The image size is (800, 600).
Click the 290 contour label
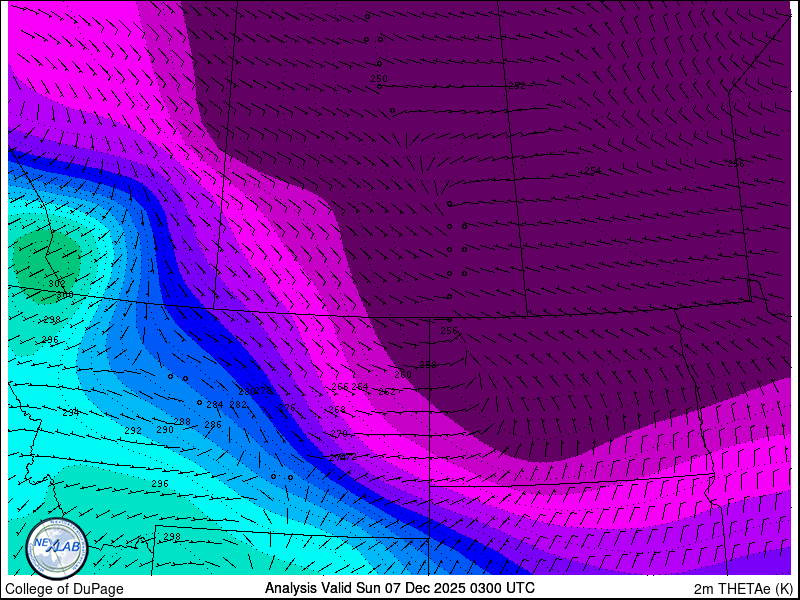click(x=165, y=430)
